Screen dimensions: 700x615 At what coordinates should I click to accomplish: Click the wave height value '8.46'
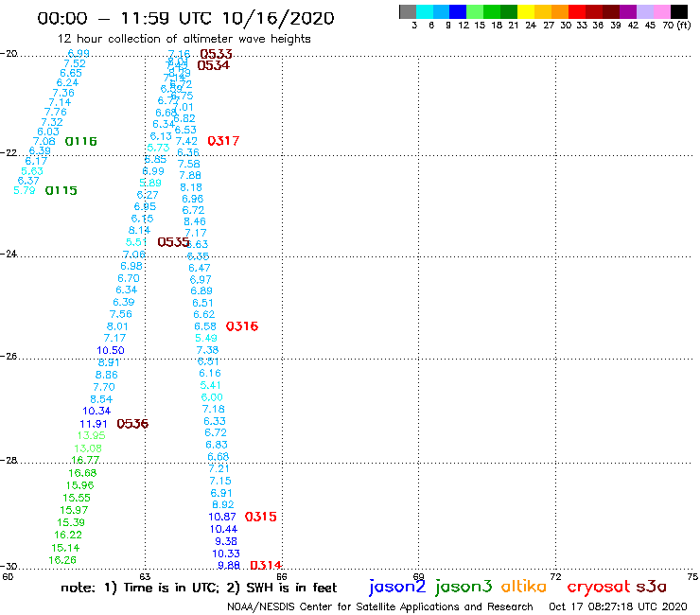click(x=195, y=221)
